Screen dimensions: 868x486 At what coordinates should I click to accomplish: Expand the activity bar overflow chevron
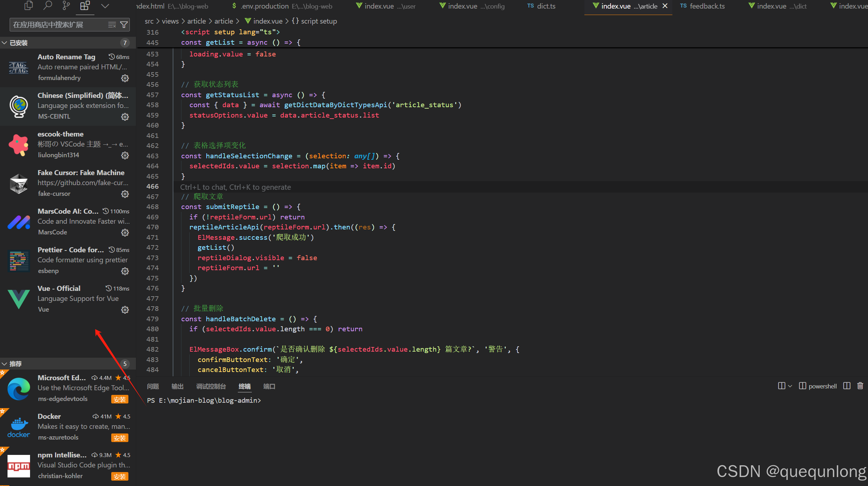(105, 6)
